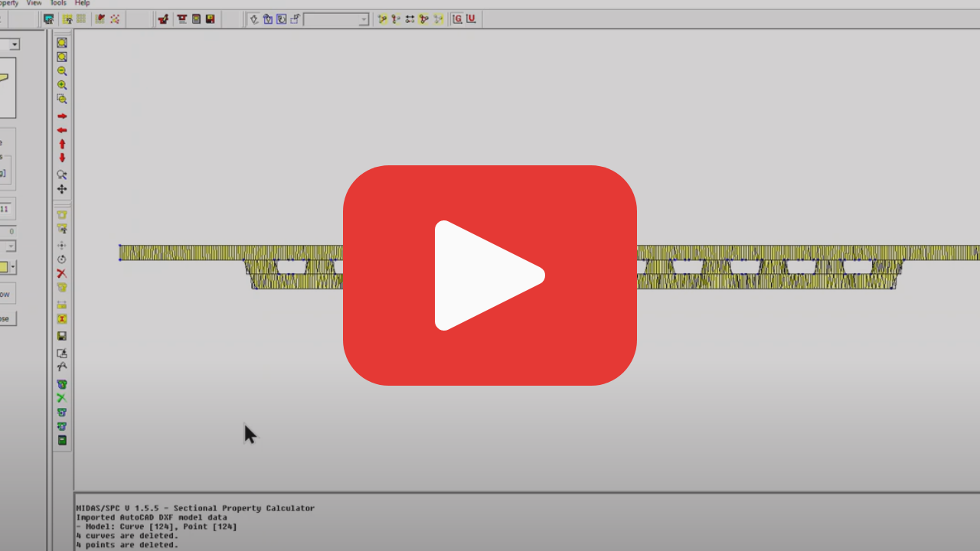
Task: Open the Tools menu
Action: pos(58,3)
